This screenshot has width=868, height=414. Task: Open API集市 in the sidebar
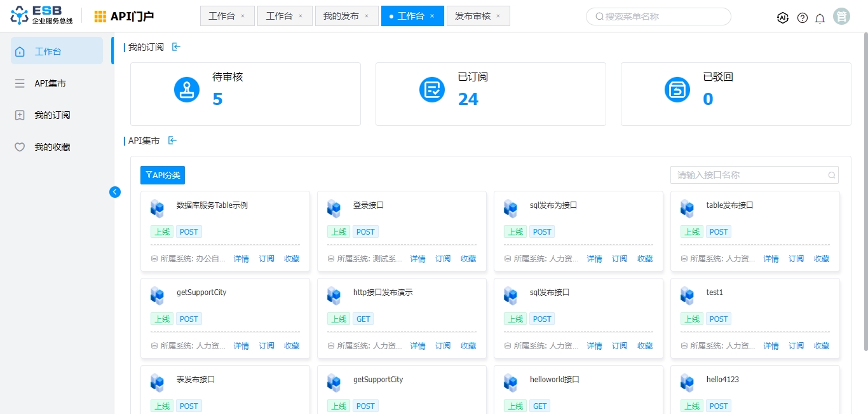(50, 83)
